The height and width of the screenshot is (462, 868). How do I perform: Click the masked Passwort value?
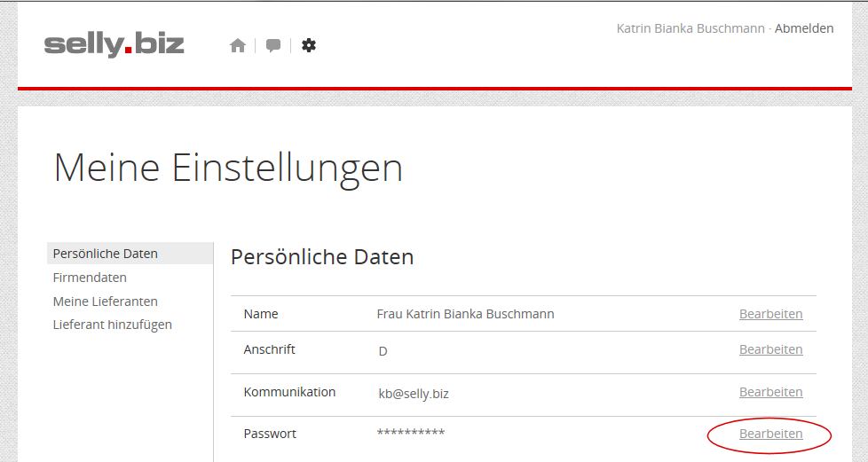click(411, 433)
